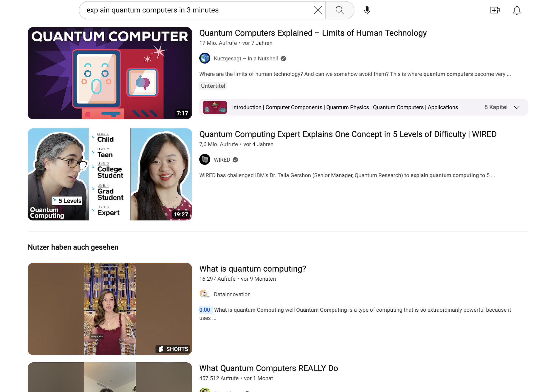This screenshot has height=392, width=533.
Task: Click '7,6 Mio. Aufrufe • vor 4 Jahren' text
Action: point(236,144)
